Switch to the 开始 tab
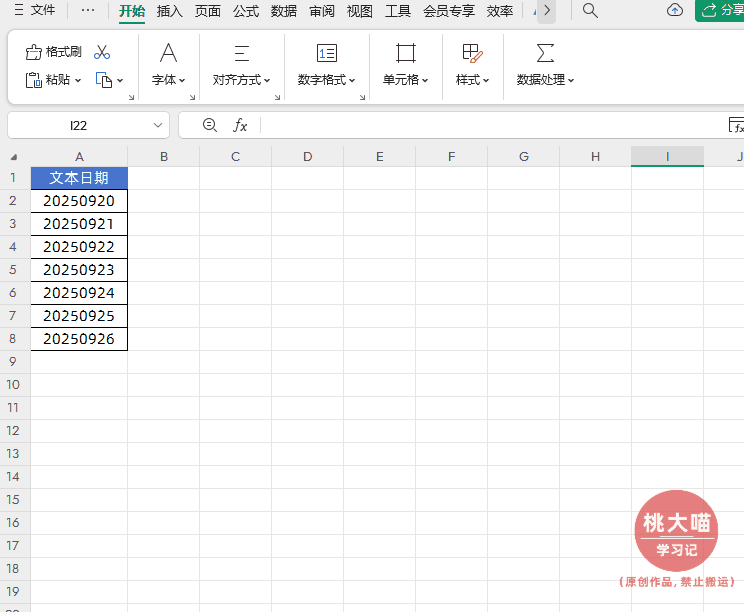The height and width of the screenshot is (612, 744). 132,10
